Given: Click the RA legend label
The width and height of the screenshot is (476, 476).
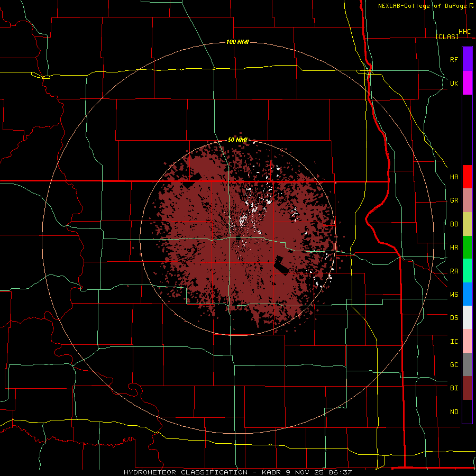Looking at the screenshot, I should (454, 271).
